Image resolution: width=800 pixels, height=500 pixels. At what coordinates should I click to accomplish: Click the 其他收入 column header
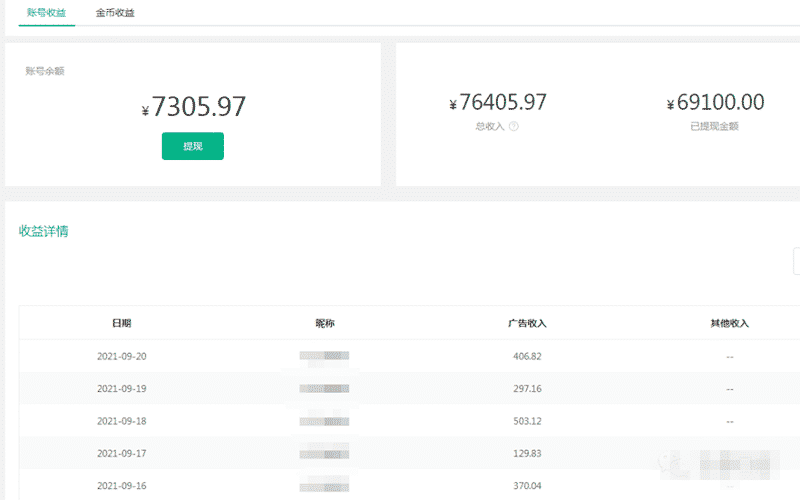coord(730,323)
